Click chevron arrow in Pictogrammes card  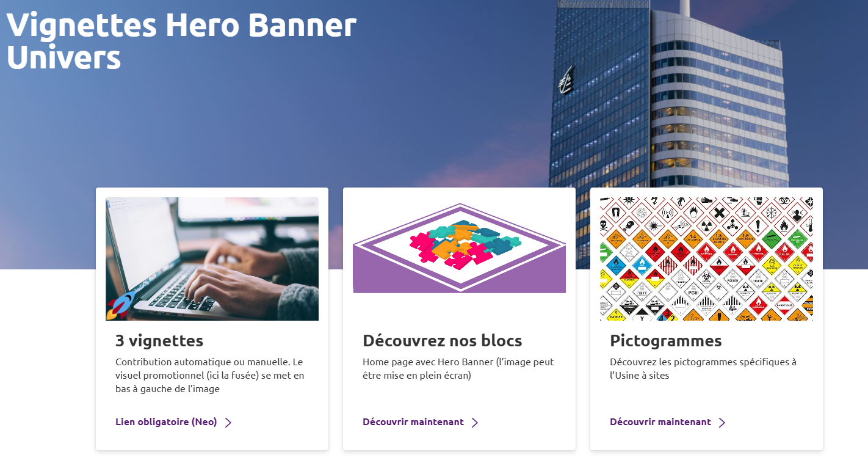coord(722,423)
